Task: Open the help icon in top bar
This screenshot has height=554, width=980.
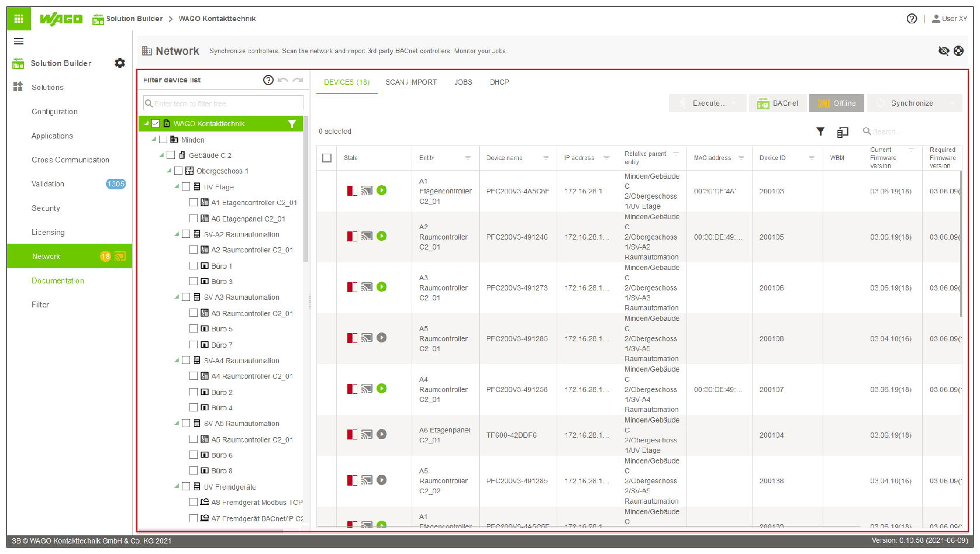Action: click(912, 19)
